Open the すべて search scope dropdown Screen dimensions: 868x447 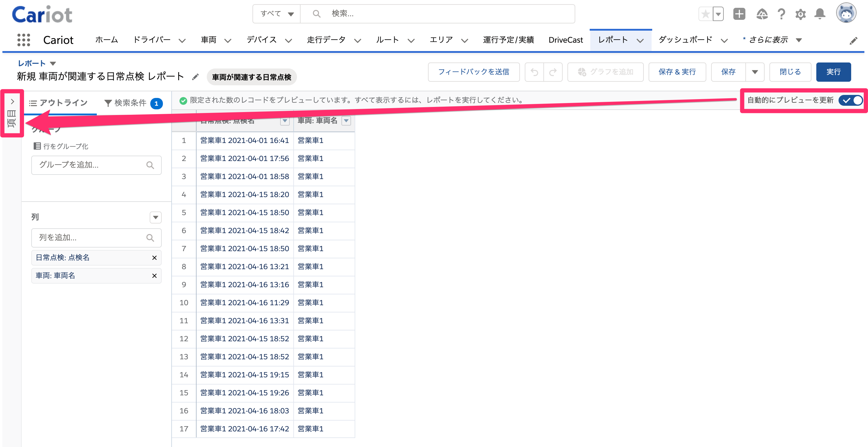coord(277,14)
